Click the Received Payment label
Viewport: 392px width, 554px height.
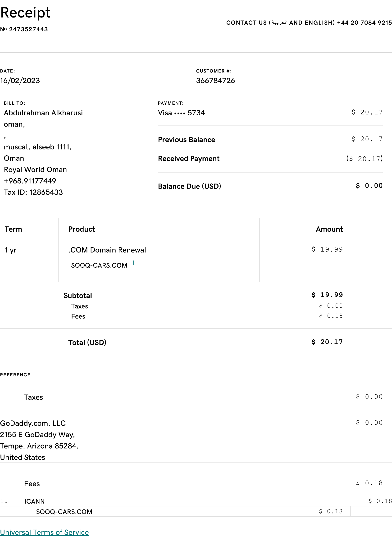coord(188,158)
